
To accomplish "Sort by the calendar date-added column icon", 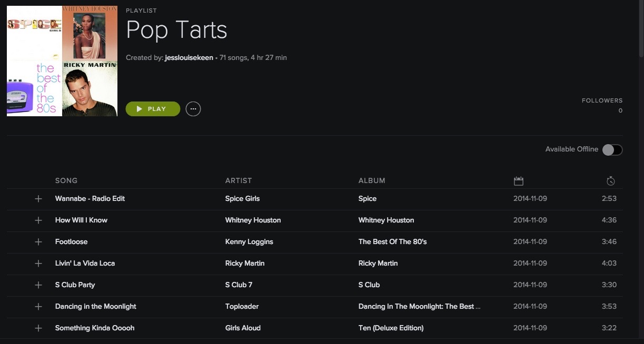I will click(519, 181).
